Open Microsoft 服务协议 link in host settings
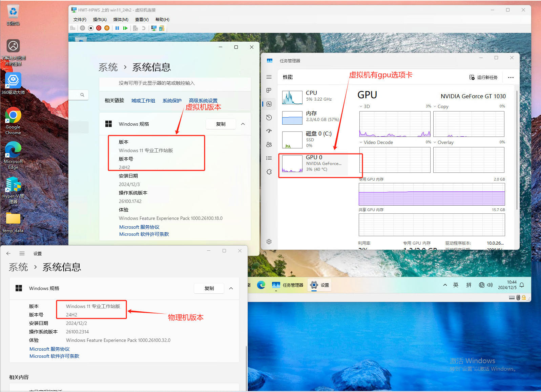 tap(49, 349)
